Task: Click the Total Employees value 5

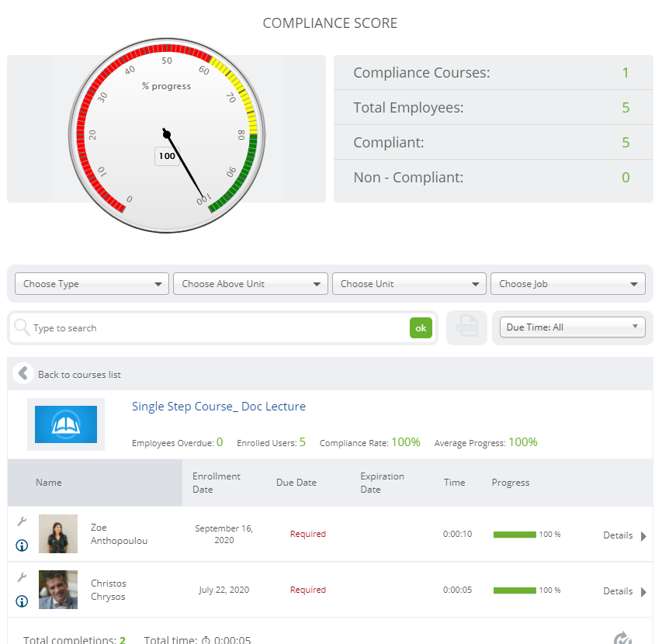Action: pos(626,108)
